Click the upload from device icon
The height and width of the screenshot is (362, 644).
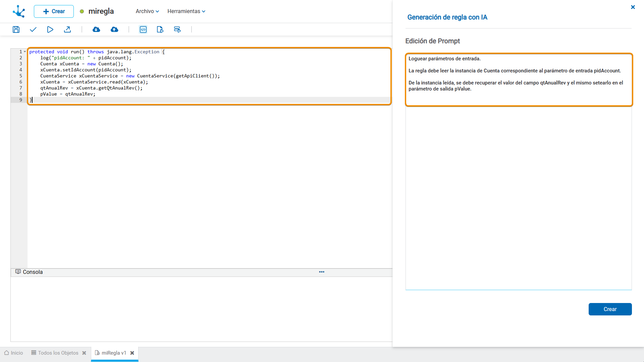coord(115,29)
